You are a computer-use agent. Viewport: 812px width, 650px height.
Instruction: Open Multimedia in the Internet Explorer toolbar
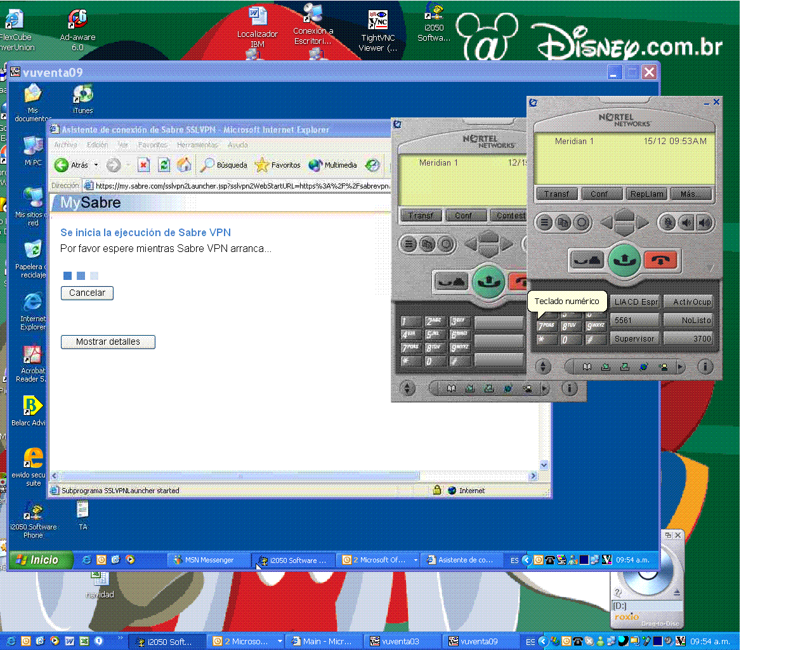tap(332, 165)
